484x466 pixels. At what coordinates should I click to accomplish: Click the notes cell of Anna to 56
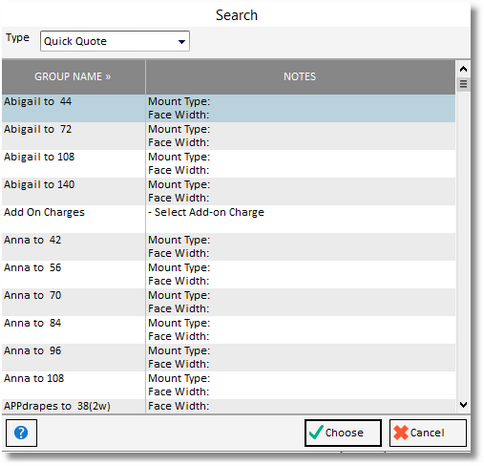coord(300,274)
